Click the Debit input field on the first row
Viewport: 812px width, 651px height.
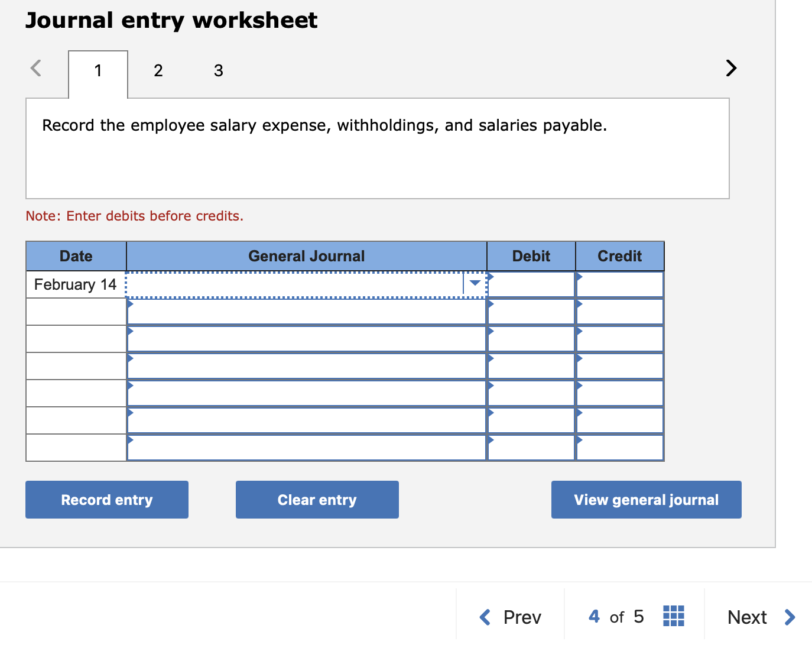point(531,284)
